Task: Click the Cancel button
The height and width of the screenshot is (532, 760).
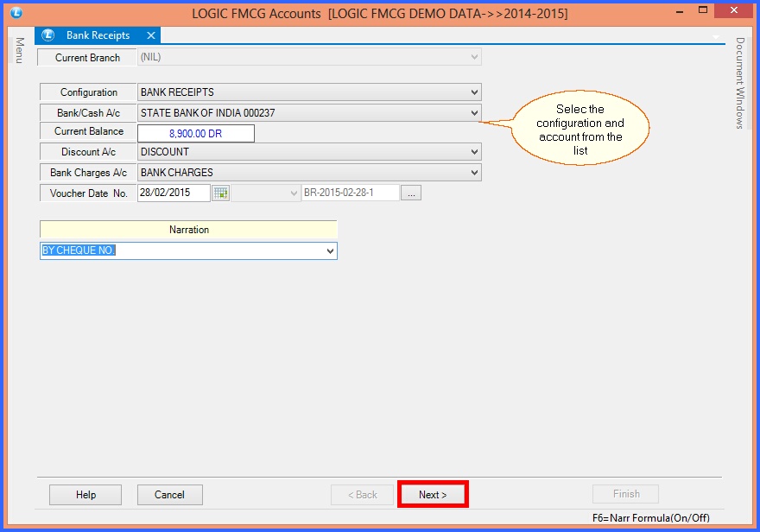Action: pos(169,495)
